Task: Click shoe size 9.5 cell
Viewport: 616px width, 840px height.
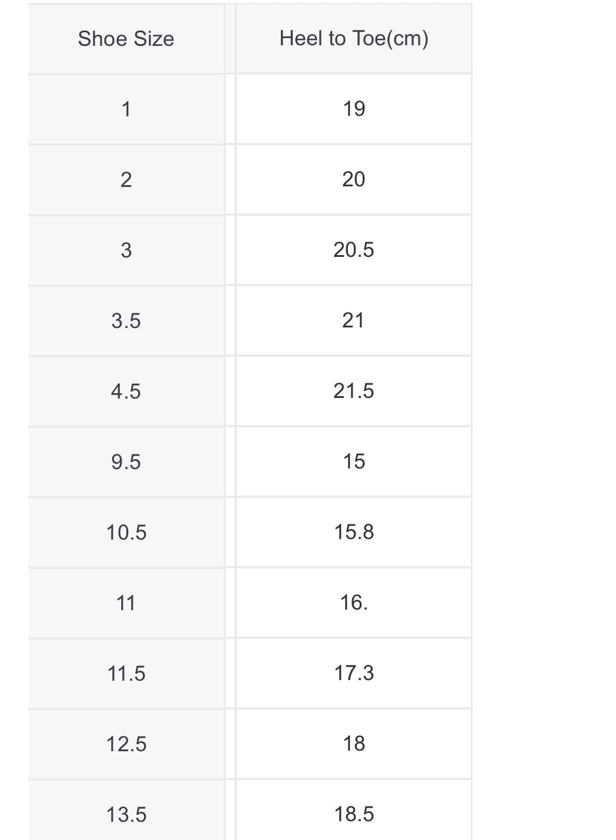Action: [x=126, y=462]
